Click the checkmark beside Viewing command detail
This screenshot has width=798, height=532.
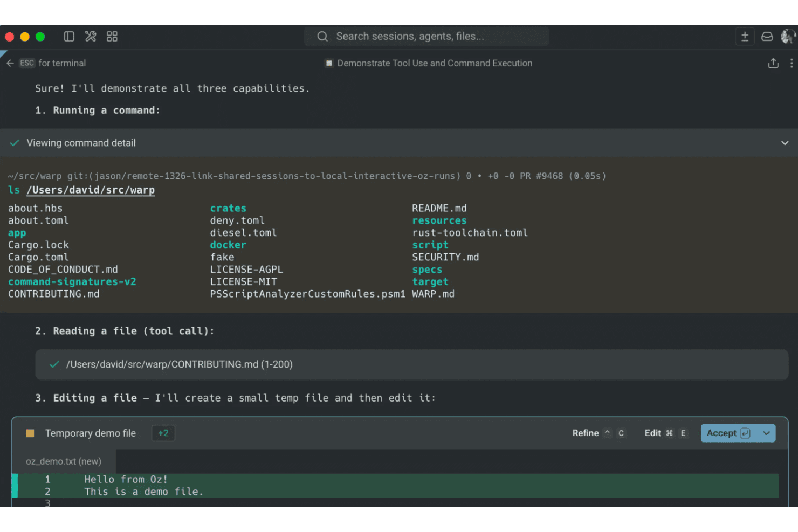click(x=15, y=143)
